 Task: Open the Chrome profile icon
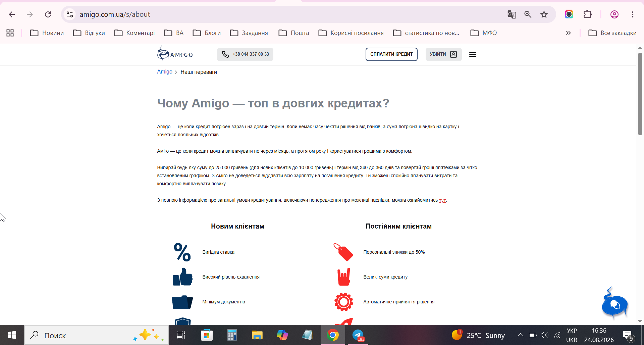coord(614,14)
